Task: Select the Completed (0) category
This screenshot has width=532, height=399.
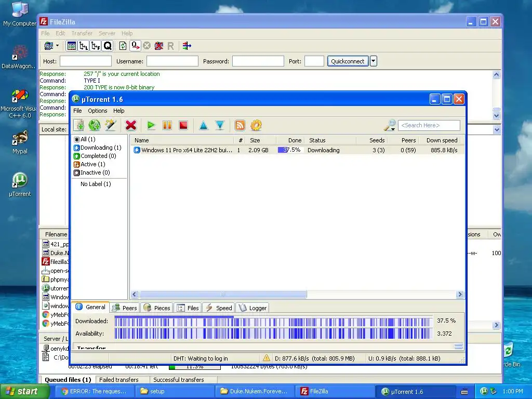Action: click(x=95, y=156)
